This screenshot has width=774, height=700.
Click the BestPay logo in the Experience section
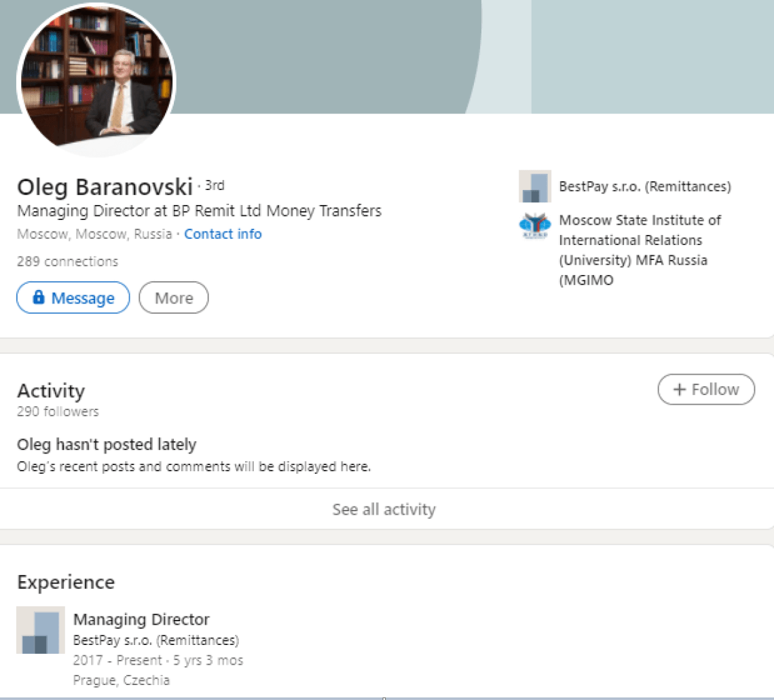[41, 630]
